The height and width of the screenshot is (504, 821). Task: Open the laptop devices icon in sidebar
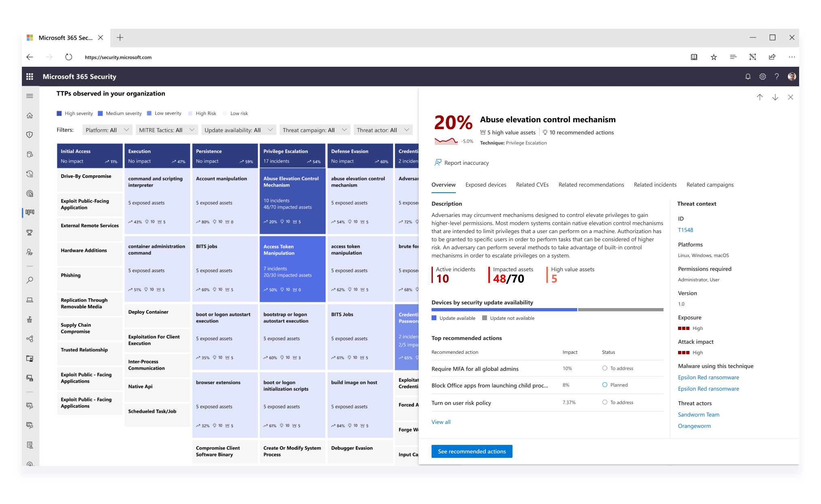click(x=30, y=300)
